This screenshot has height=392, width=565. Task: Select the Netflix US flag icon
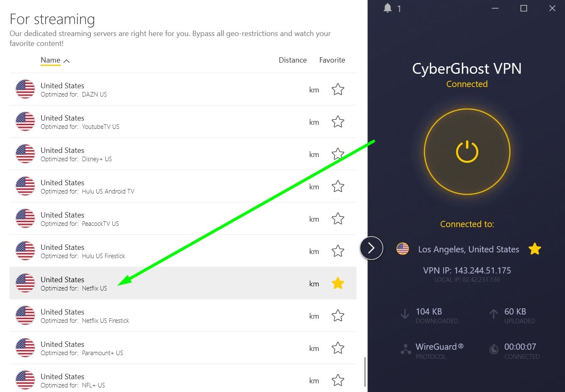click(25, 283)
